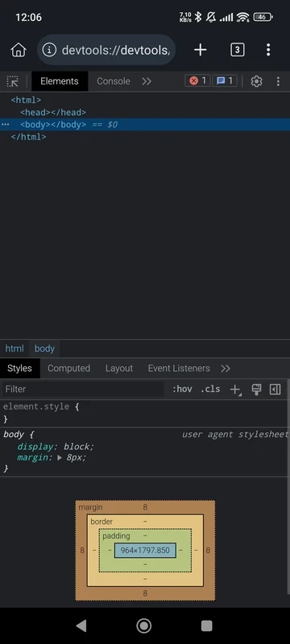
Task: Click the 964×1797.850 content size box
Action: 145,551
